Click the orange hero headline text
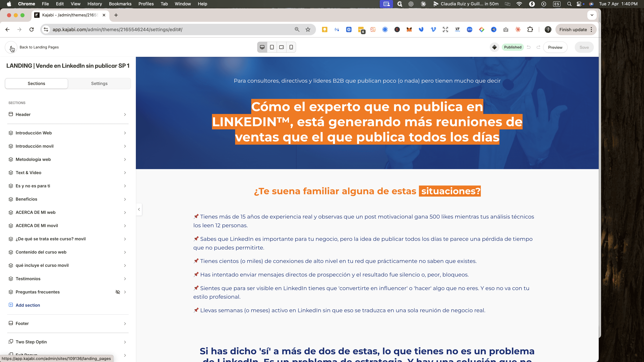 pos(367,122)
